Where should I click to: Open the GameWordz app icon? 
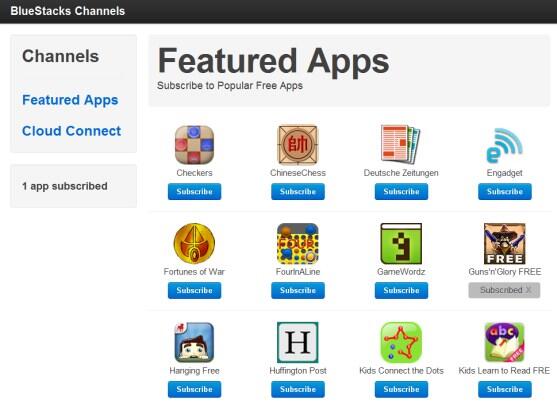(401, 243)
